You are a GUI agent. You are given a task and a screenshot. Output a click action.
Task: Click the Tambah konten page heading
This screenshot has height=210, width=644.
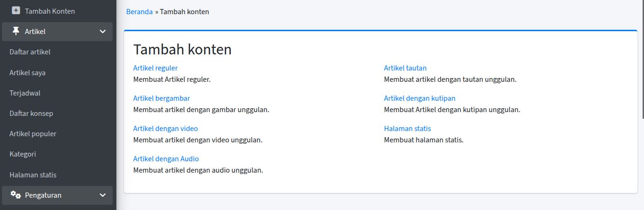(x=183, y=50)
